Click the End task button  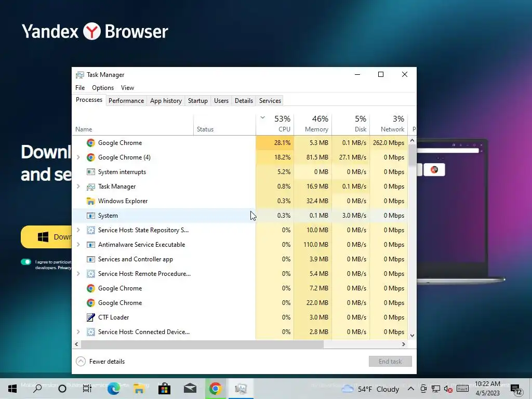(x=390, y=362)
